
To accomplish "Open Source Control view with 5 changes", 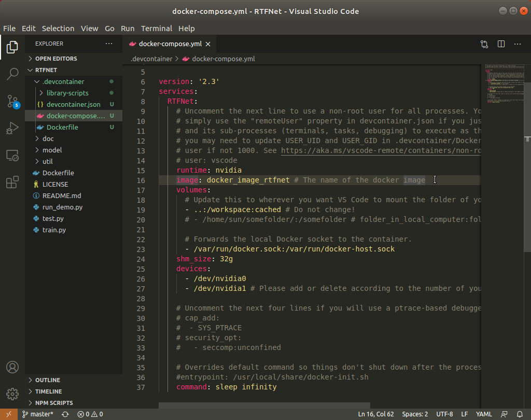I will click(13, 101).
